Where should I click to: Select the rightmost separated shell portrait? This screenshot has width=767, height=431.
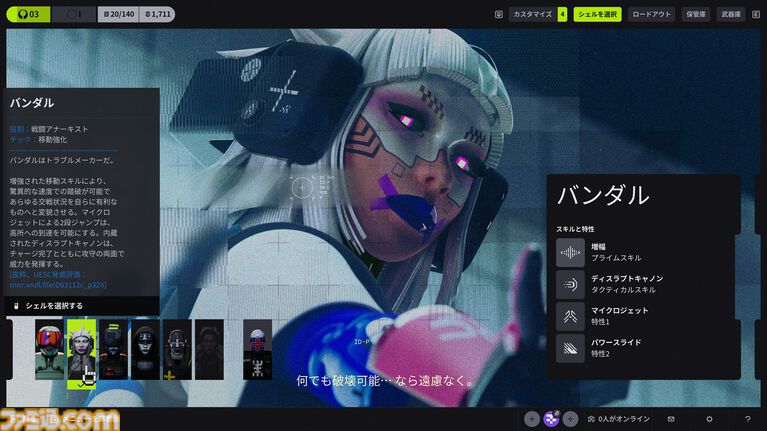click(x=257, y=349)
